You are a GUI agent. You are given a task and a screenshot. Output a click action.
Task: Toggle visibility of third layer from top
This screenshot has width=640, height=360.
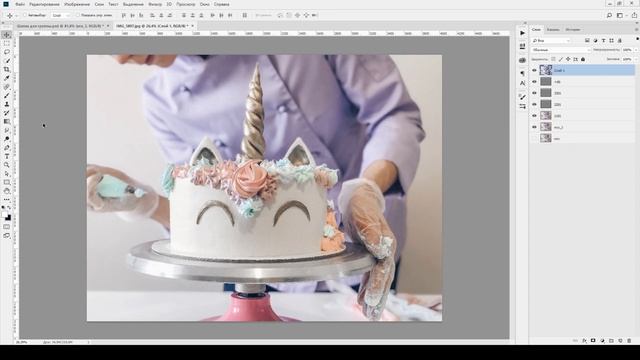pos(534,93)
